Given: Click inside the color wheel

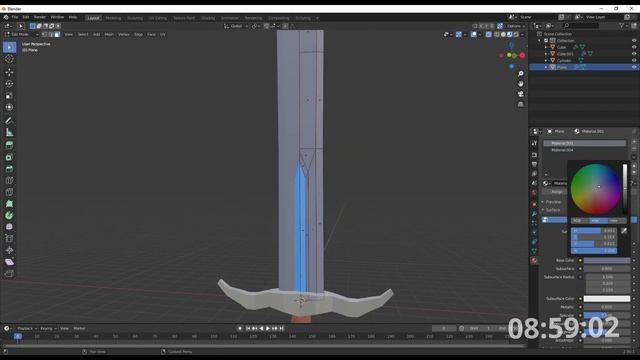Looking at the screenshot, I should [x=596, y=189].
